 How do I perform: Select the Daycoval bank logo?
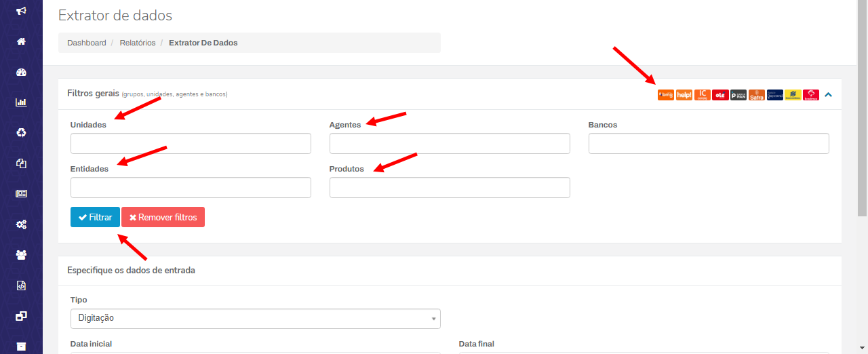775,95
